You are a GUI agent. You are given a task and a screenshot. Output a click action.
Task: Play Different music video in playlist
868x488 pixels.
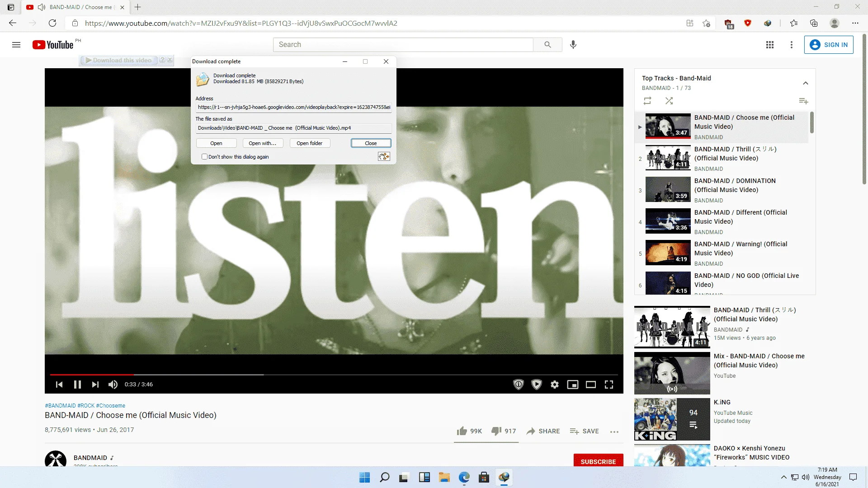[722, 222]
